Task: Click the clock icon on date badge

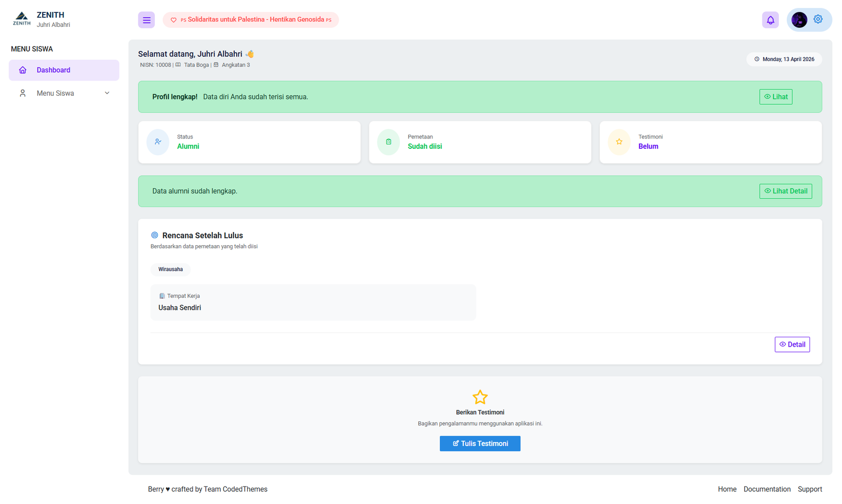Action: pos(757,59)
